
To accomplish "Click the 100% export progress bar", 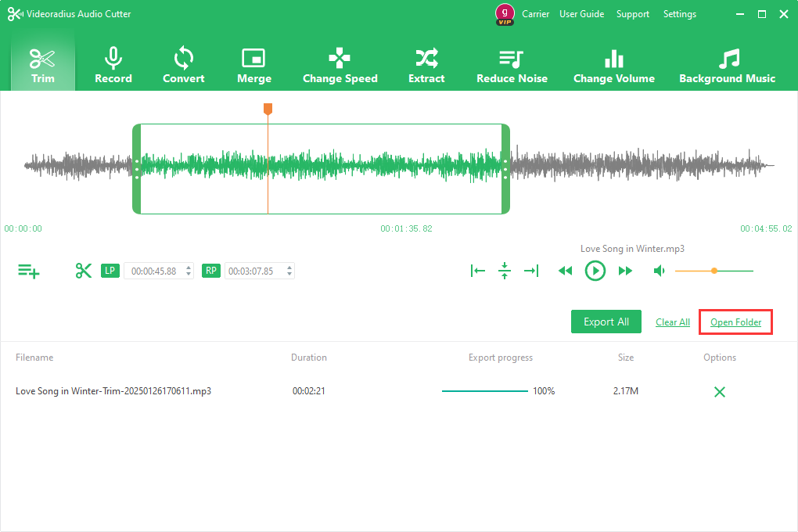I will coord(485,391).
